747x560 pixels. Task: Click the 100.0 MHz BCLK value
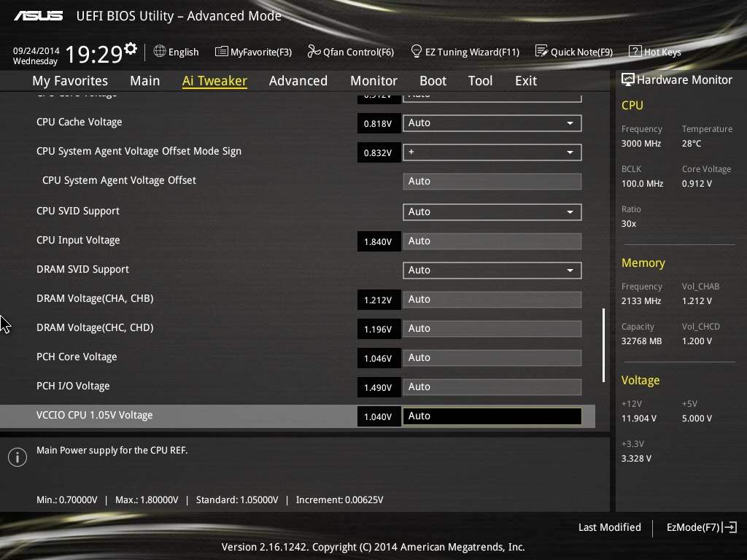point(642,183)
